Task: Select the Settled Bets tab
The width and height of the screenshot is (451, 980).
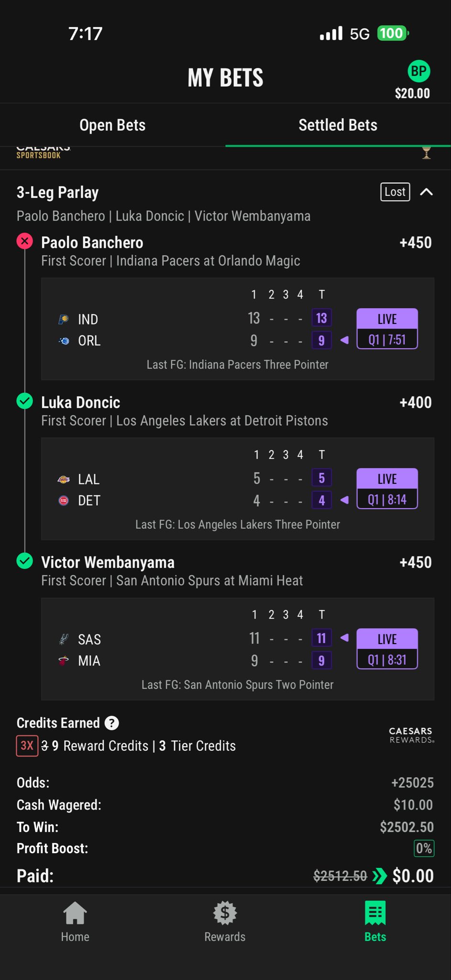Action: pyautogui.click(x=338, y=125)
